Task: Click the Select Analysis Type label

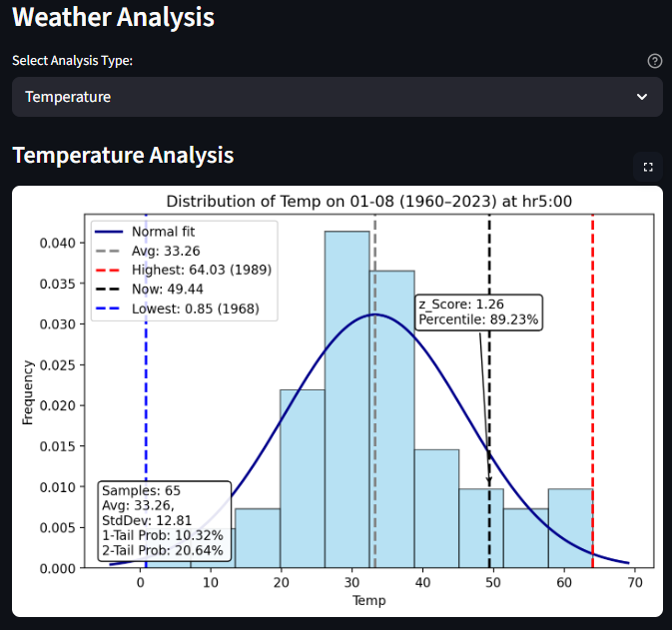Action: click(72, 61)
